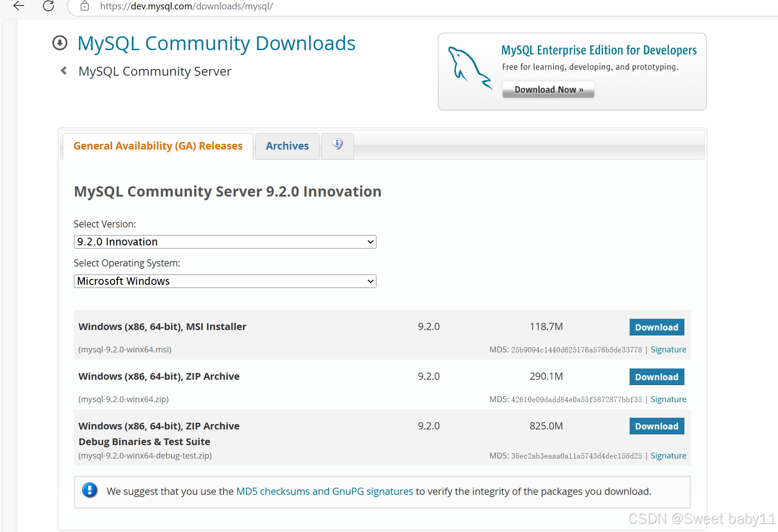Image resolution: width=778 pixels, height=532 pixels.
Task: Click the file name (mysql-9.2.0-winx64.msi)
Action: point(125,350)
